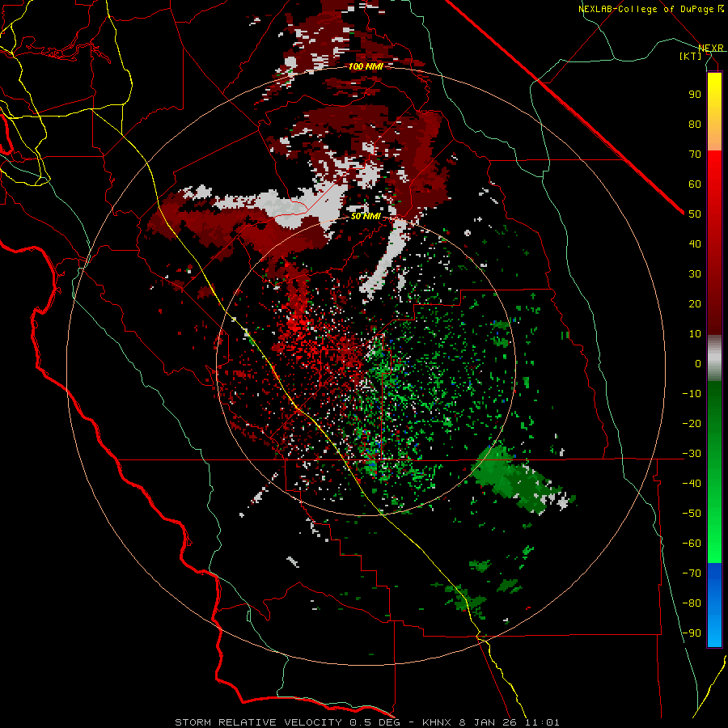Click the -90 value on velocity scale
The image size is (728, 728).
point(692,633)
